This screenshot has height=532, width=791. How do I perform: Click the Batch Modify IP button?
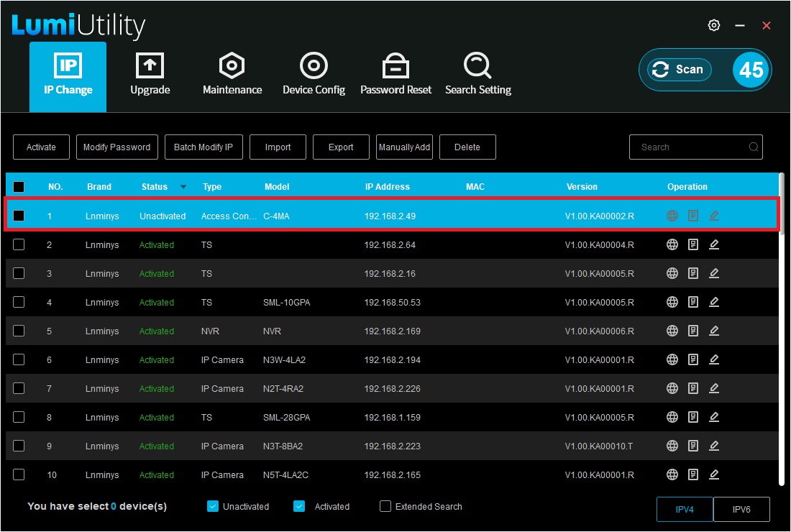point(204,147)
